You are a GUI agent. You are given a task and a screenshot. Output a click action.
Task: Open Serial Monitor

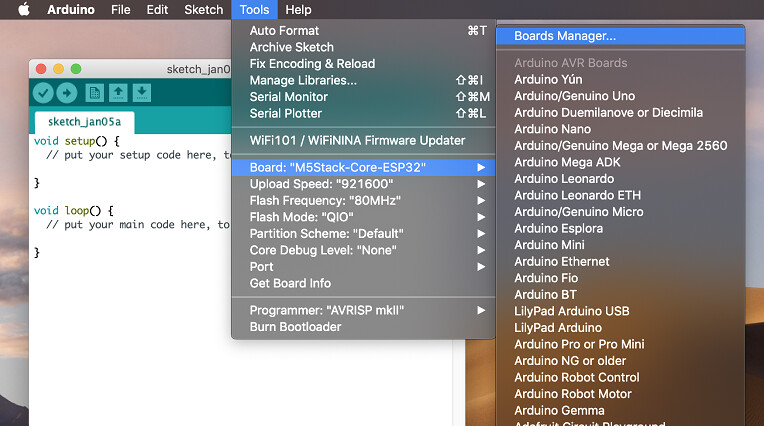[x=363, y=97]
